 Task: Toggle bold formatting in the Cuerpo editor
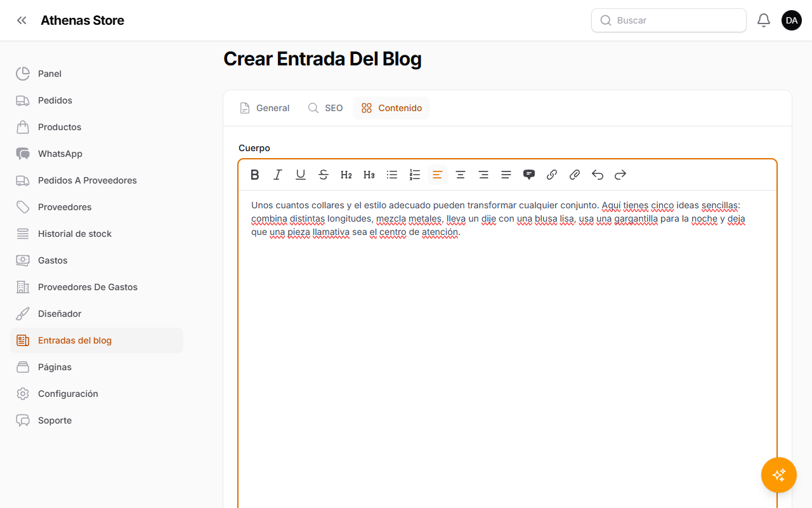(255, 175)
